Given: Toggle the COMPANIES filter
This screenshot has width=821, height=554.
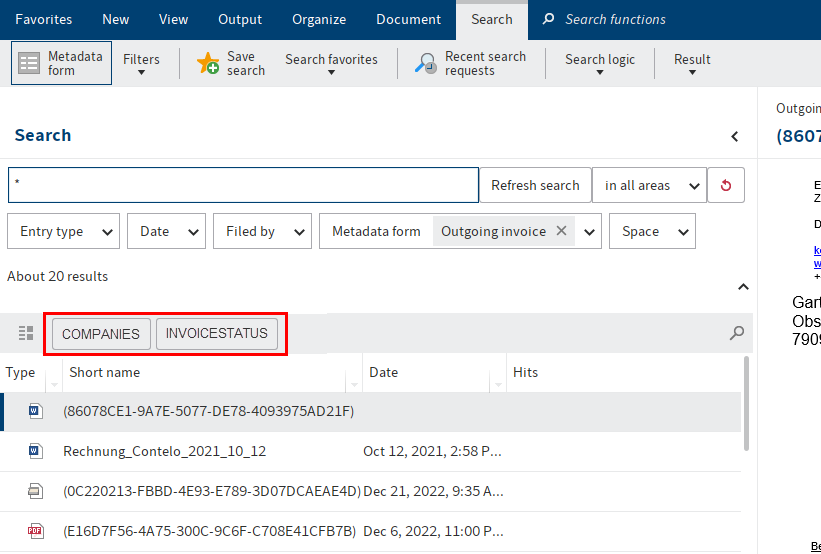Looking at the screenshot, I should click(x=101, y=334).
